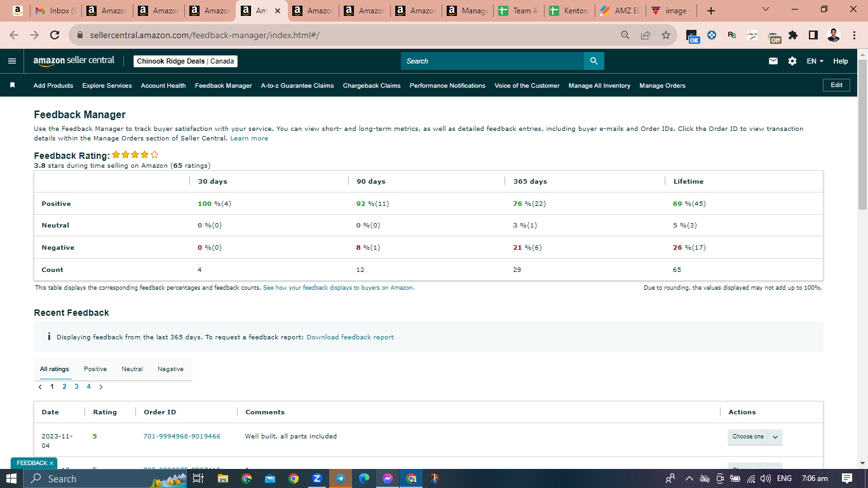Screen dimensions: 868x488
Task: Select the Positive feedback tab
Action: tap(95, 369)
